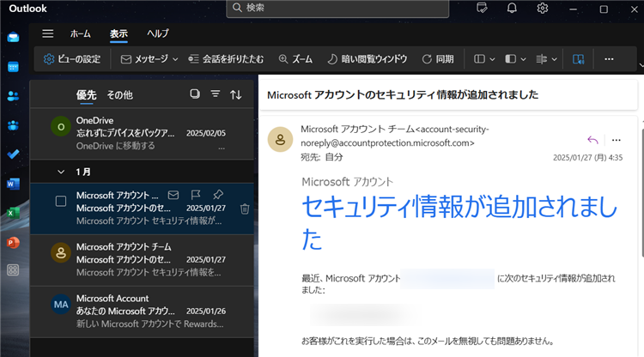Collapse the 1月 group in the message list

pyautogui.click(x=61, y=172)
